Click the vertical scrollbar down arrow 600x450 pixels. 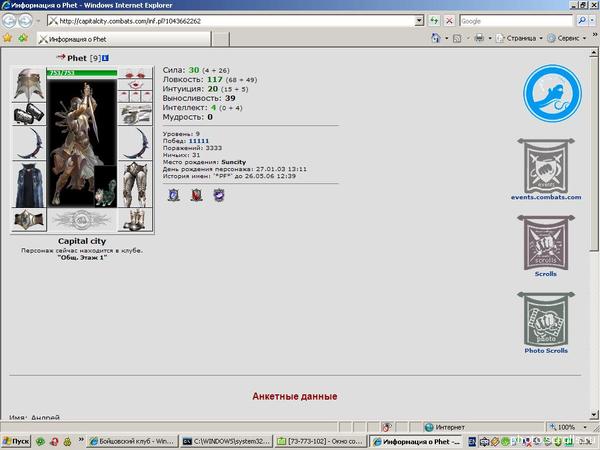[x=594, y=414]
